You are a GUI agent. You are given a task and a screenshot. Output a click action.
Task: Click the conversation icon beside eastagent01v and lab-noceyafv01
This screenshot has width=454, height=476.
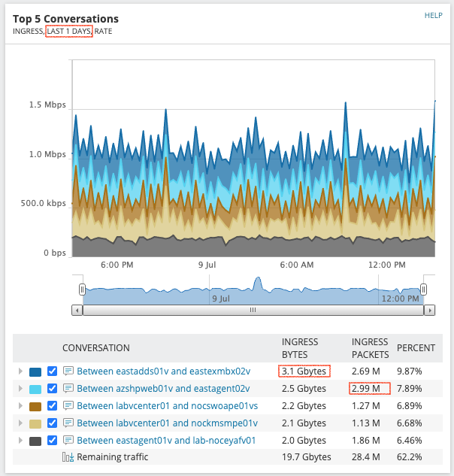pyautogui.click(x=68, y=440)
